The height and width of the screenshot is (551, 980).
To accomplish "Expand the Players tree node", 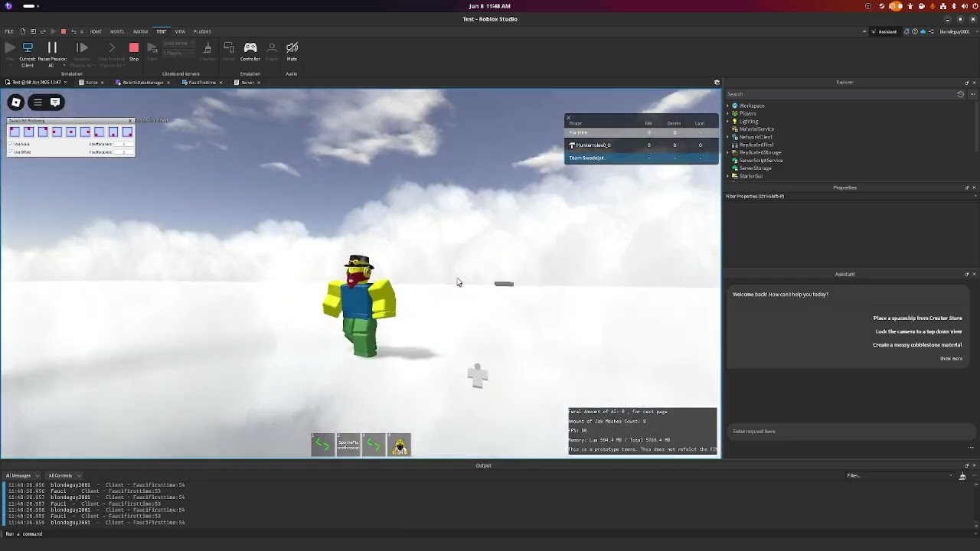I will pos(727,113).
